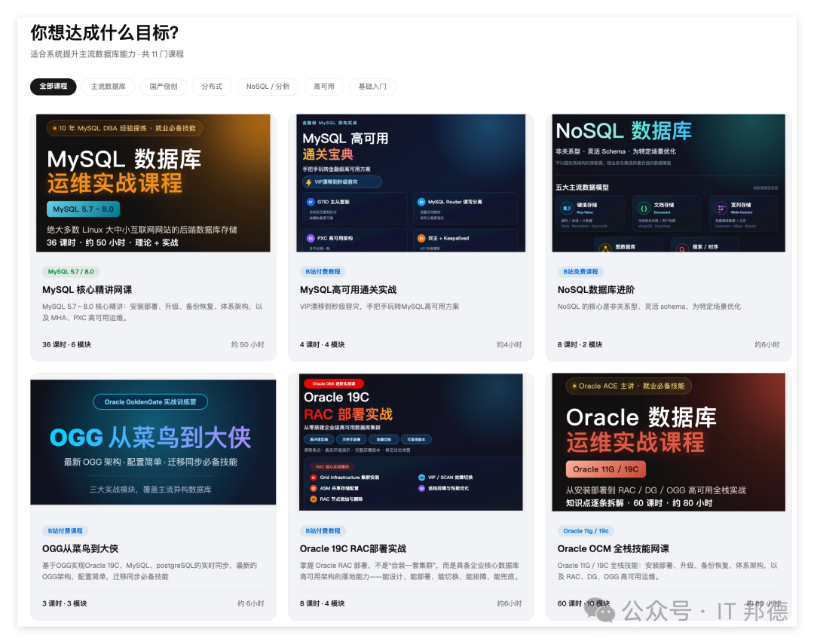Click the description starting with VIP漂移到秒级容灾
814x644 pixels.
pos(379,307)
